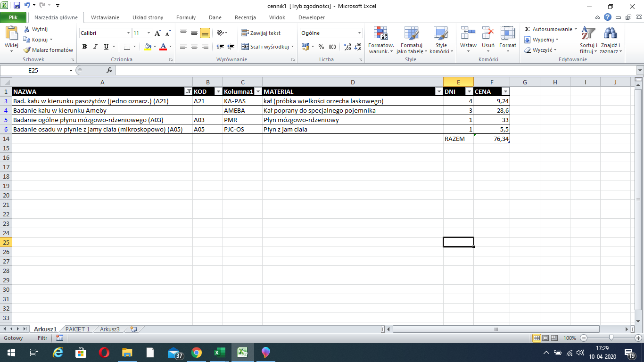This screenshot has width=644, height=362.
Task: Open the MATERIAL column filter dropdown
Action: pyautogui.click(x=439, y=92)
